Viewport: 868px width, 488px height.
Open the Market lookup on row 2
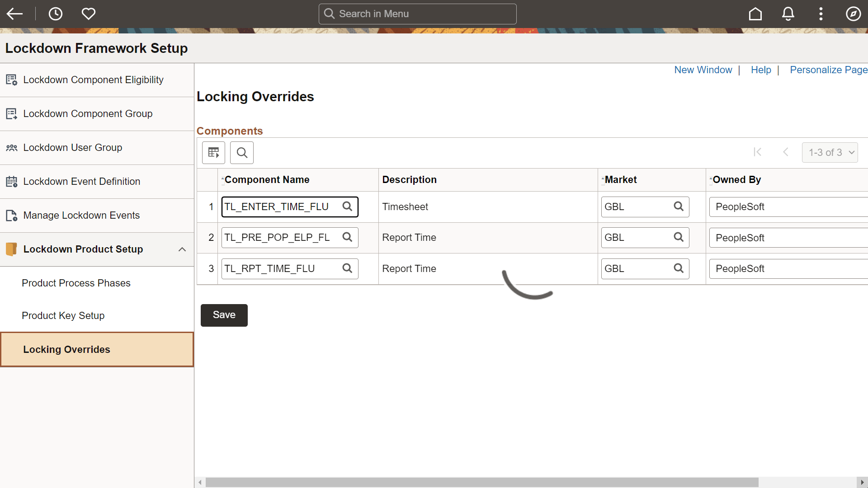(x=679, y=237)
